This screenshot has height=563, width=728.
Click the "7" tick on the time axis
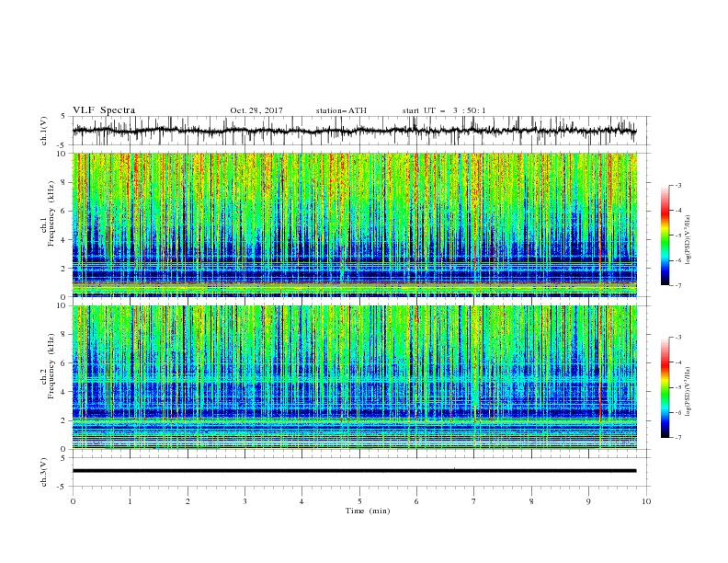point(473,501)
